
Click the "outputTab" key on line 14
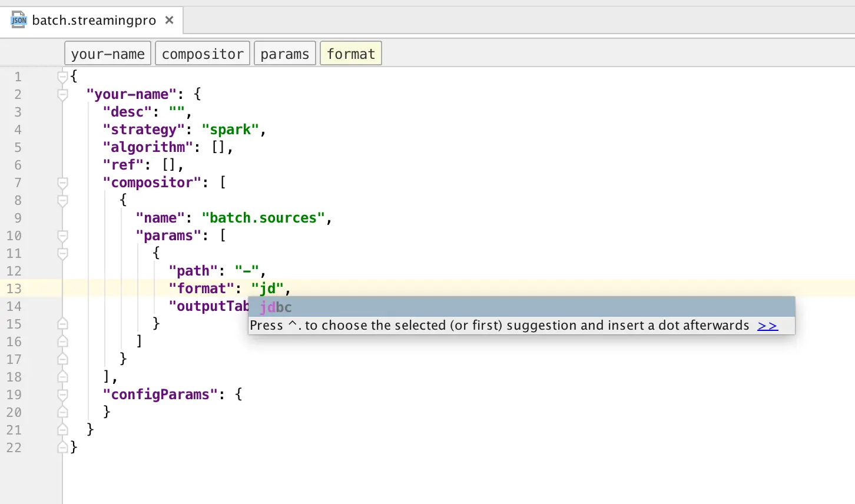tap(208, 306)
